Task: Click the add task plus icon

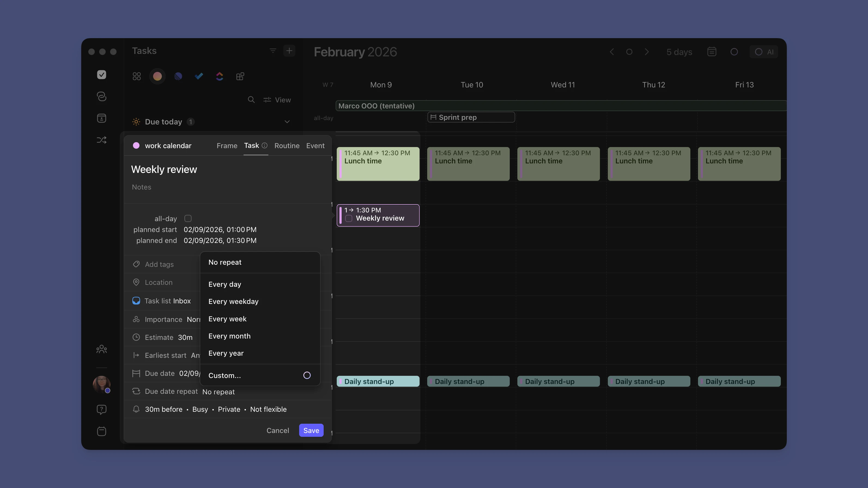Action: coord(289,51)
